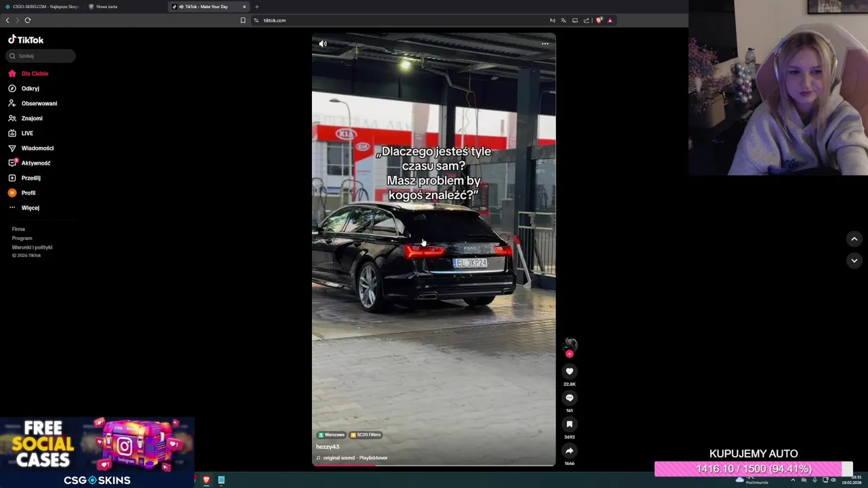Click the SC20 Filters tag
This screenshot has height=488, width=868.
tap(366, 434)
